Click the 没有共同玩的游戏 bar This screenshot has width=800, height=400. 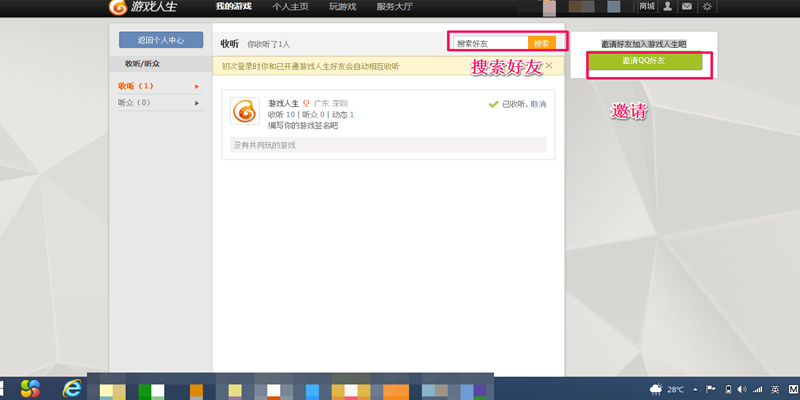click(x=388, y=145)
